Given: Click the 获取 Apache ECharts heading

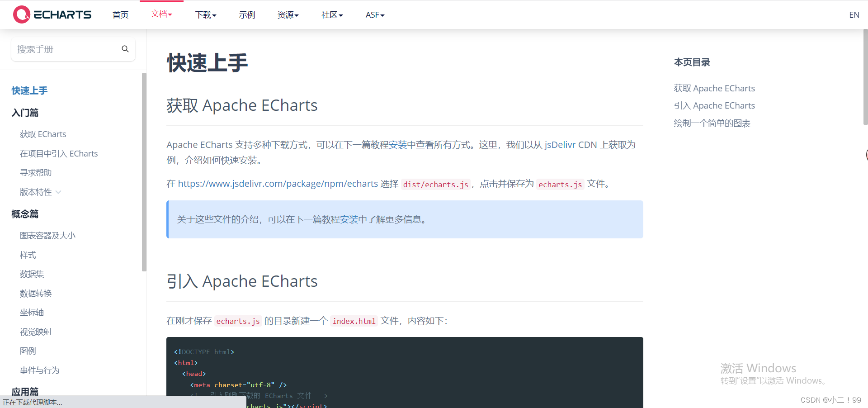Looking at the screenshot, I should (242, 105).
